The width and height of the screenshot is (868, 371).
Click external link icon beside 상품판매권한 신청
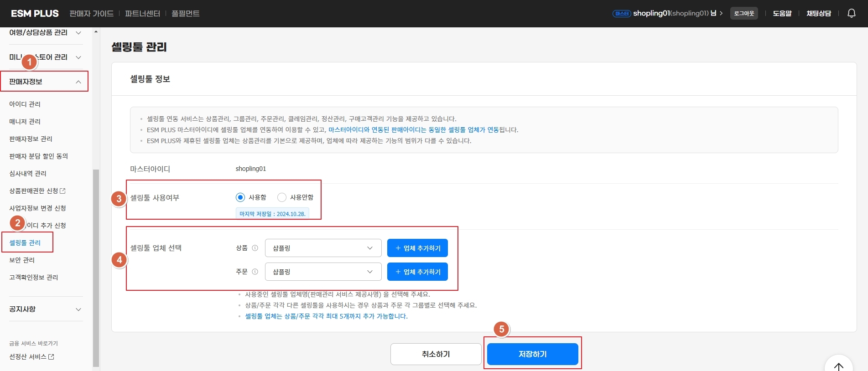pos(63,191)
